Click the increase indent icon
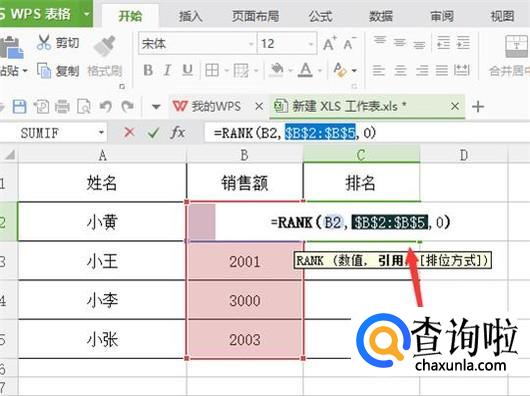 pos(463,43)
